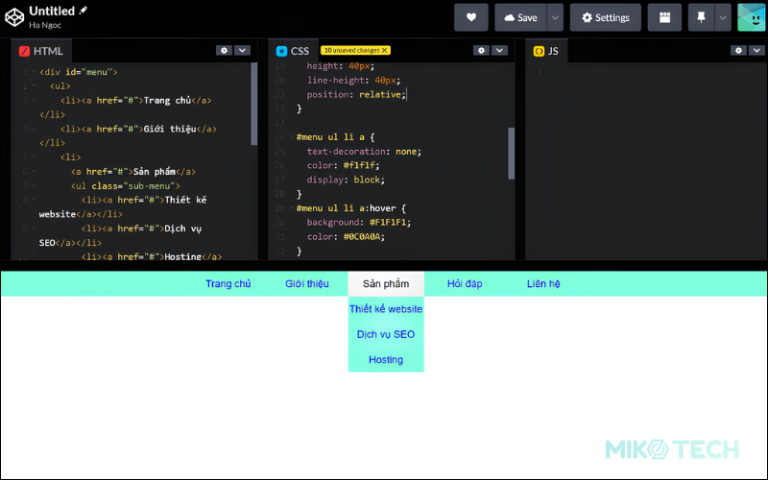The image size is (768, 480).
Task: Open CSS editor settings gear
Action: click(481, 50)
